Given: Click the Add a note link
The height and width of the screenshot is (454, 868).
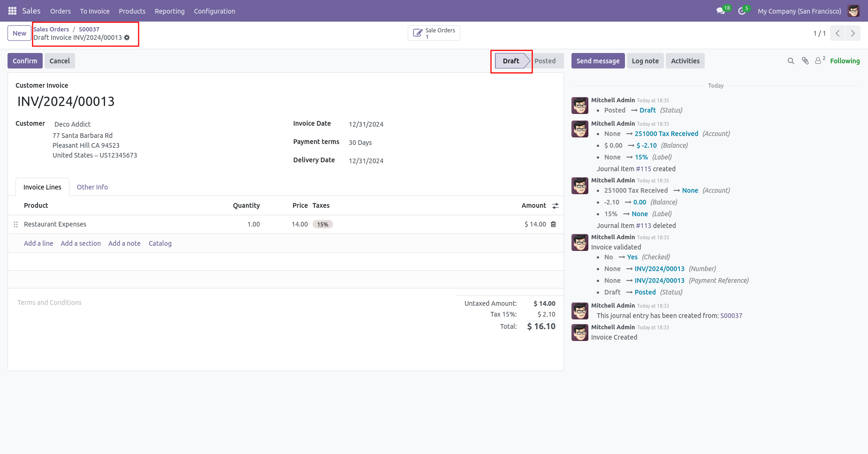Looking at the screenshot, I should pos(124,243).
